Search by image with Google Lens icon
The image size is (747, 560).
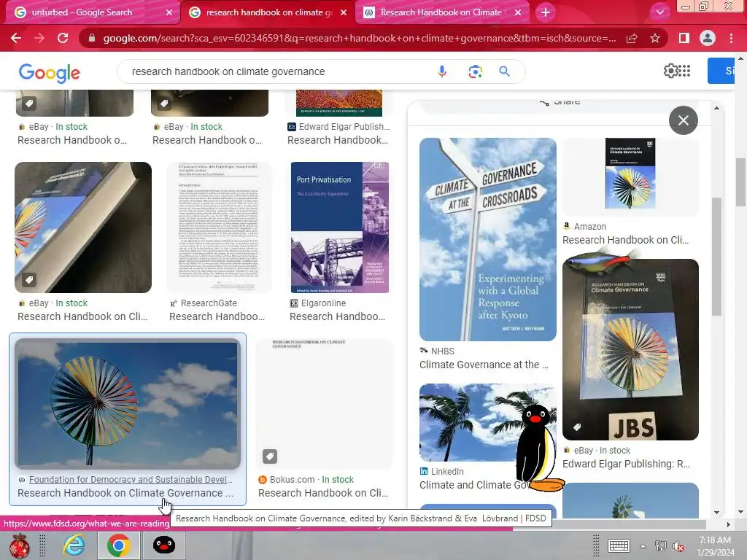(475, 71)
